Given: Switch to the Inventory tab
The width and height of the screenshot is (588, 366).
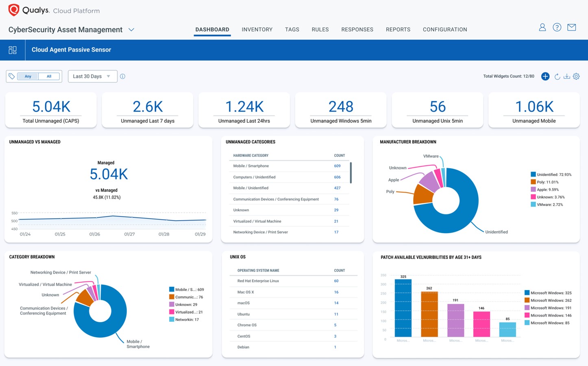Looking at the screenshot, I should pyautogui.click(x=257, y=29).
